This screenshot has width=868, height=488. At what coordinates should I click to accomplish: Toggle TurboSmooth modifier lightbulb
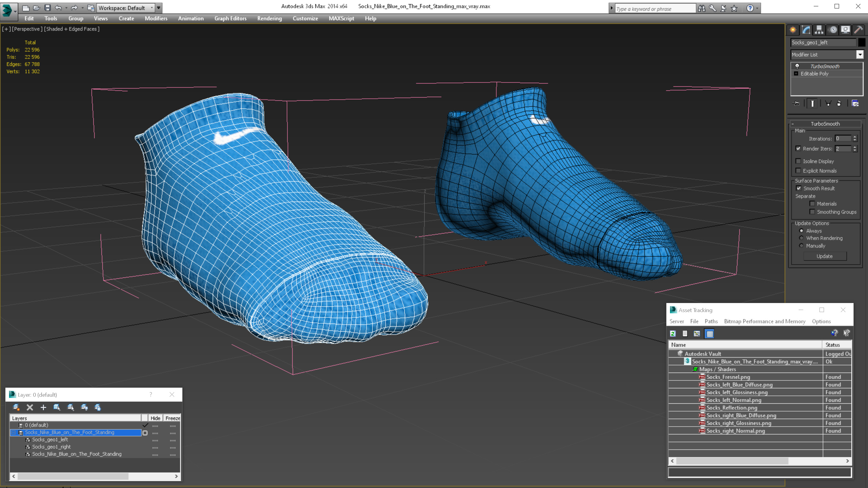point(797,66)
